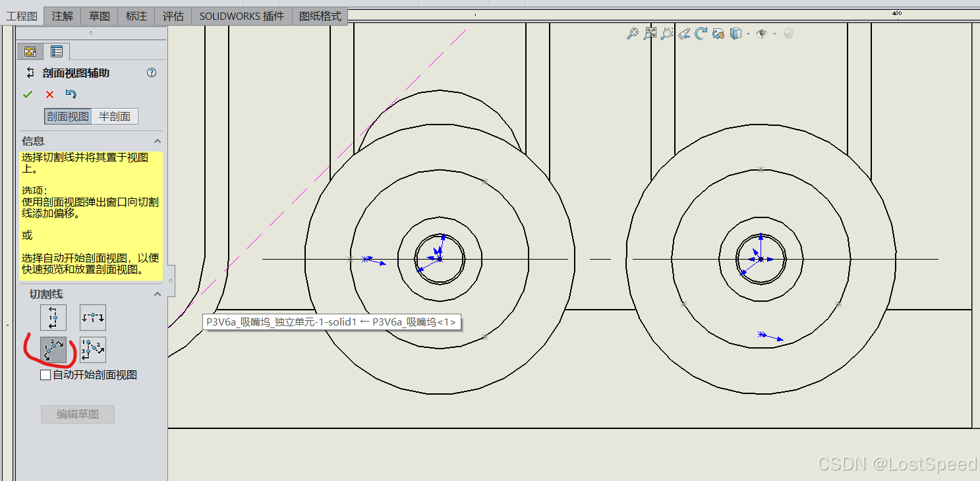Switch to the FeatureManager tree tab icon
Image resolution: width=980 pixels, height=481 pixels.
click(x=30, y=51)
